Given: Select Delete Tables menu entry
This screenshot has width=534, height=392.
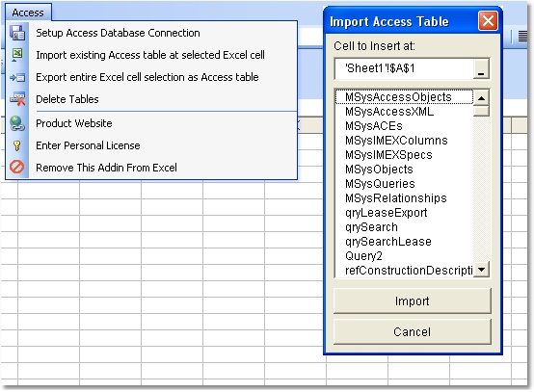Looking at the screenshot, I should point(67,99).
